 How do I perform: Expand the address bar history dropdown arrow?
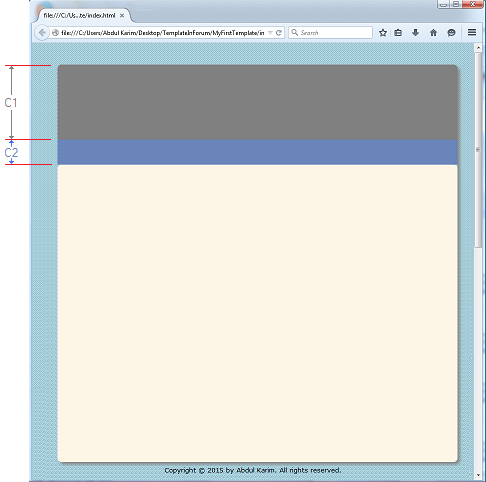click(x=270, y=33)
